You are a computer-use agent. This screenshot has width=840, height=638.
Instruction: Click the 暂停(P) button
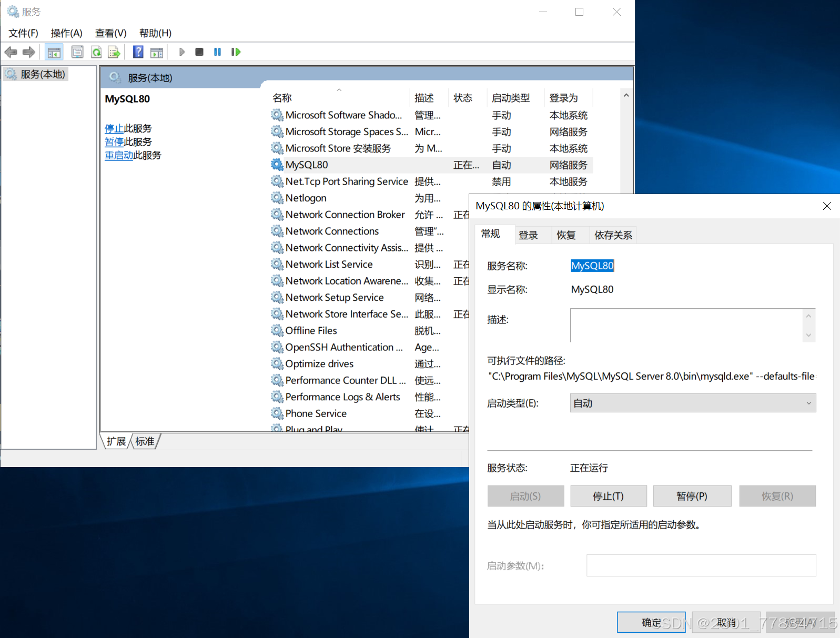pyautogui.click(x=692, y=496)
